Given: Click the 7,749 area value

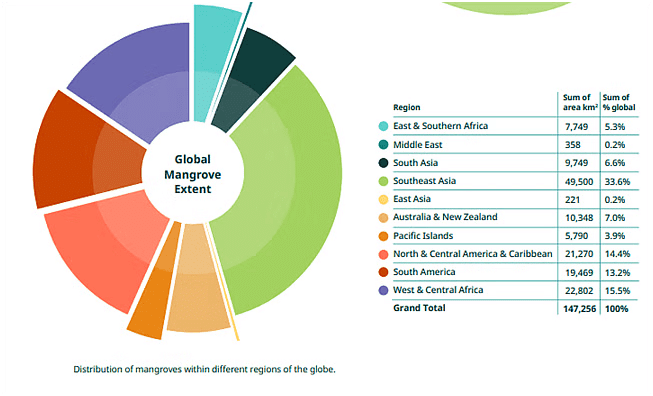Looking at the screenshot, I should pyautogui.click(x=576, y=127).
